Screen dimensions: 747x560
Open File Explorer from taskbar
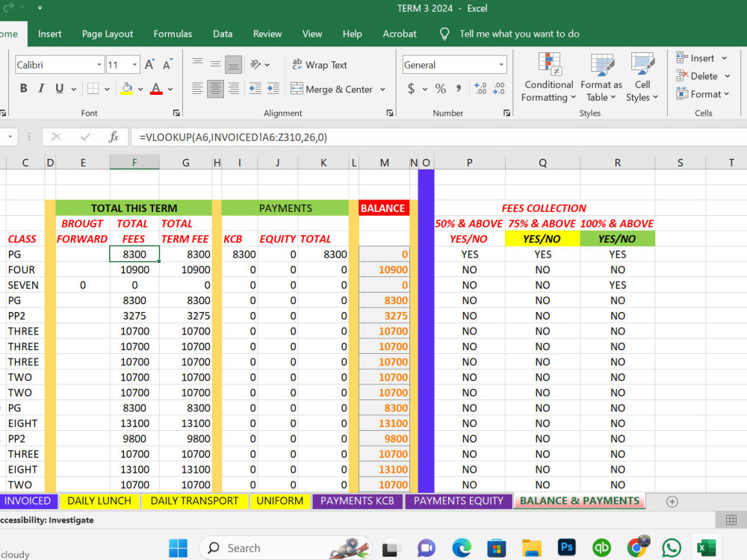tap(531, 548)
